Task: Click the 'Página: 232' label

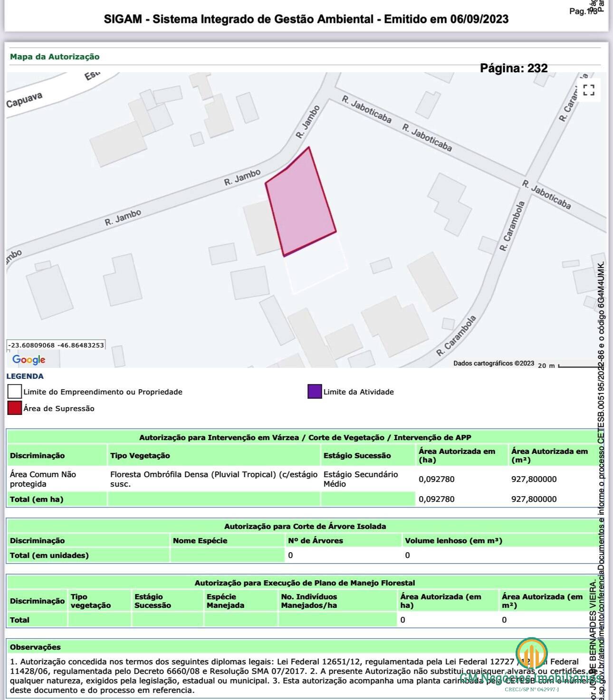Action: tap(514, 68)
